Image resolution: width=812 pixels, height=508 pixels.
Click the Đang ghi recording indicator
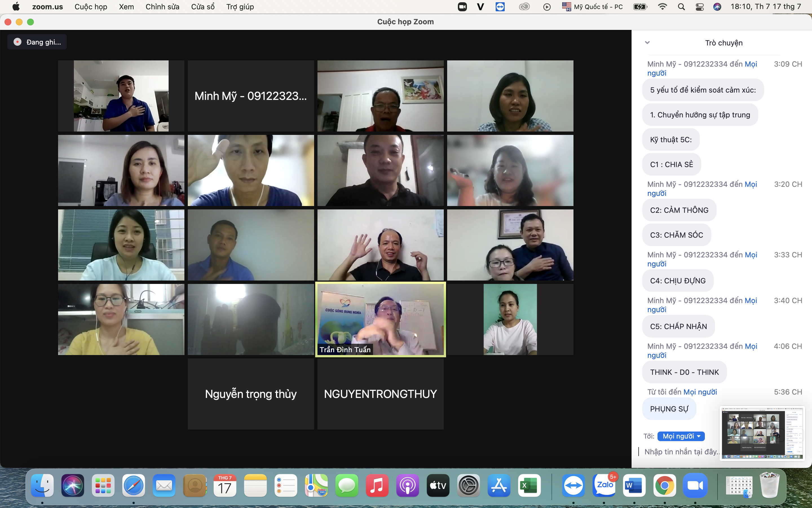(37, 42)
